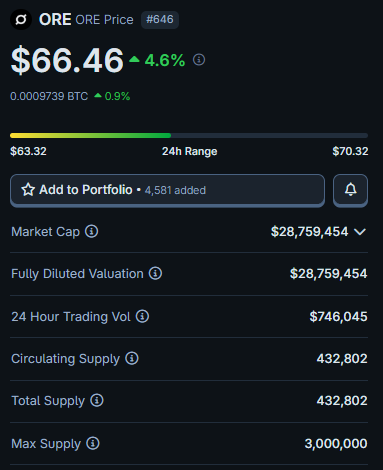Screen dimensions: 383x470
Task: Open the Market Cap info icon
Action: [x=92, y=231]
